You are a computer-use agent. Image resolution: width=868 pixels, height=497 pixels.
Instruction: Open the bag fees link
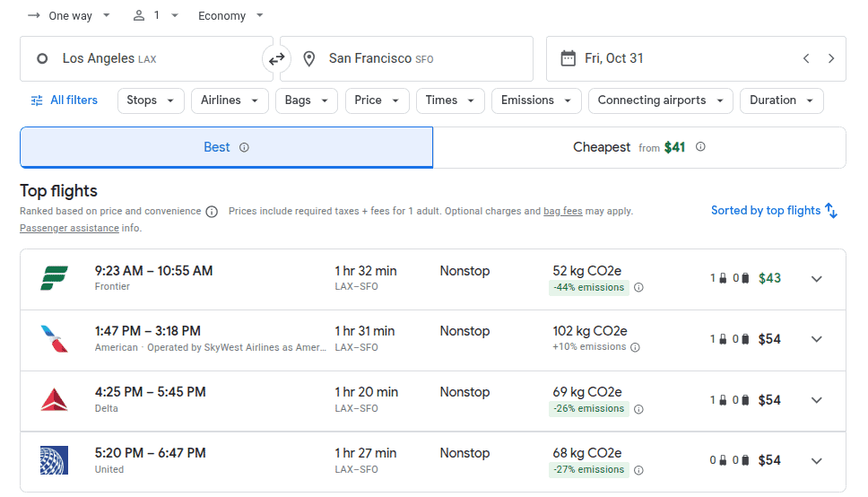point(563,211)
